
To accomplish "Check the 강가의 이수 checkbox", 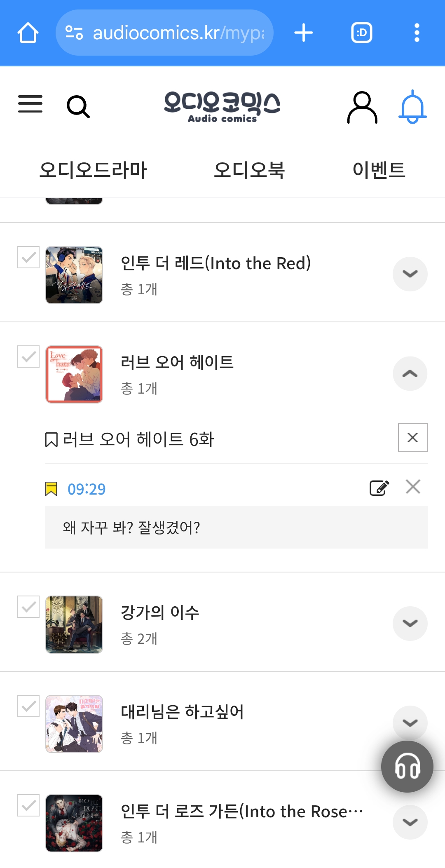I will click(x=28, y=607).
